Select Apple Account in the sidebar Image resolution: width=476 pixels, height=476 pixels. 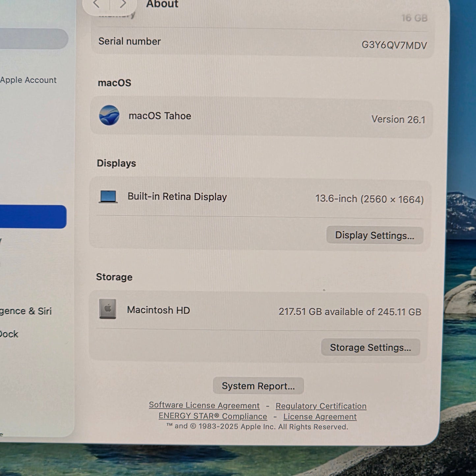click(x=29, y=80)
